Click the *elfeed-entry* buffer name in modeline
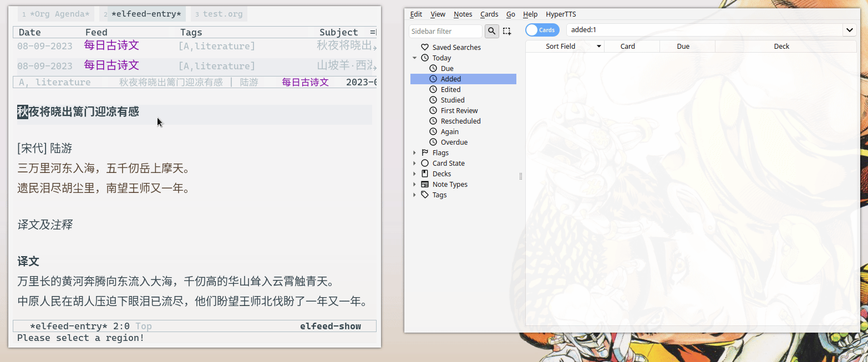This screenshot has width=868, height=362. (x=69, y=326)
